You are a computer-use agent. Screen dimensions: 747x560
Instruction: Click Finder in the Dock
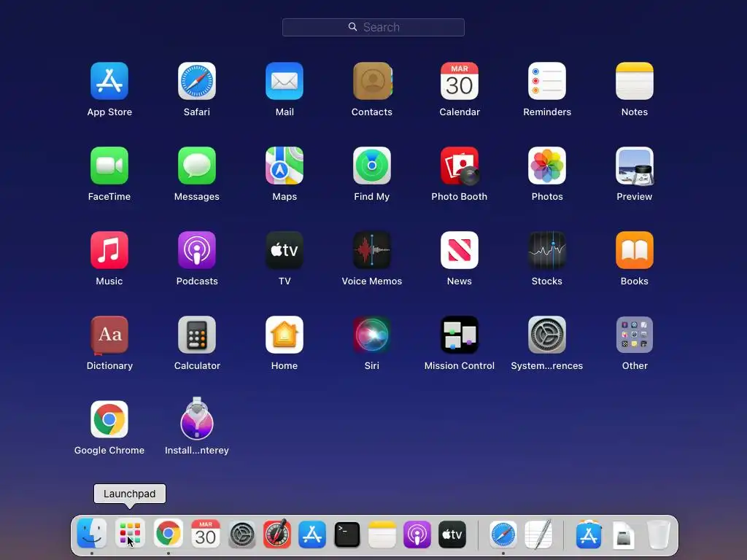pyautogui.click(x=91, y=534)
